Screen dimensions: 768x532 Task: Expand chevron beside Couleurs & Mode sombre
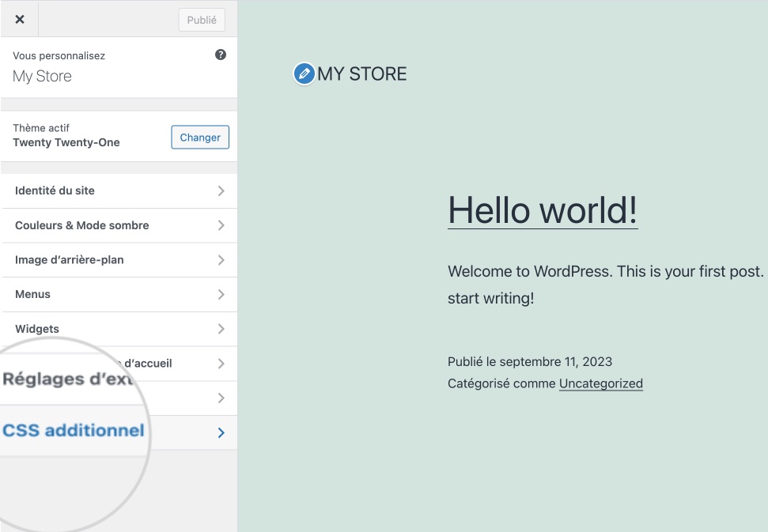[x=221, y=225]
